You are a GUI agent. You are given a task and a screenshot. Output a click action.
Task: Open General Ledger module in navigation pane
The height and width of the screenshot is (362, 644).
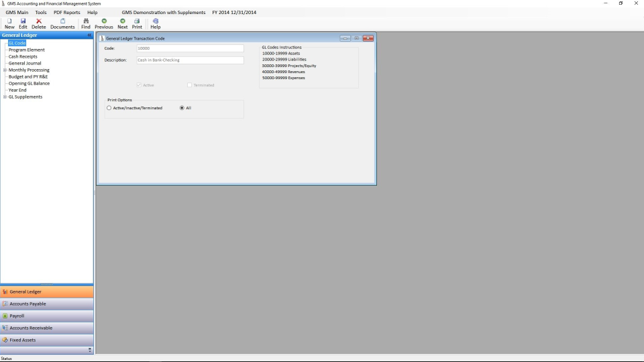click(47, 292)
